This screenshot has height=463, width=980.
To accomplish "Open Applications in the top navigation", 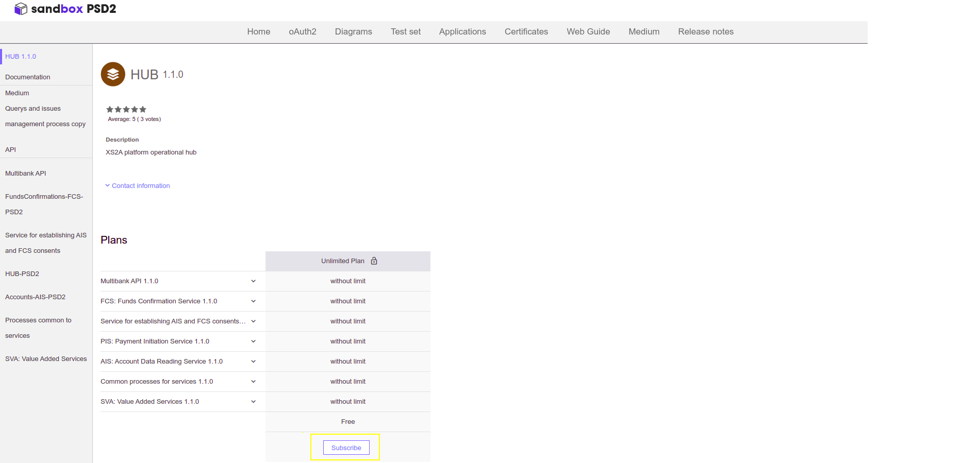I will [x=462, y=32].
